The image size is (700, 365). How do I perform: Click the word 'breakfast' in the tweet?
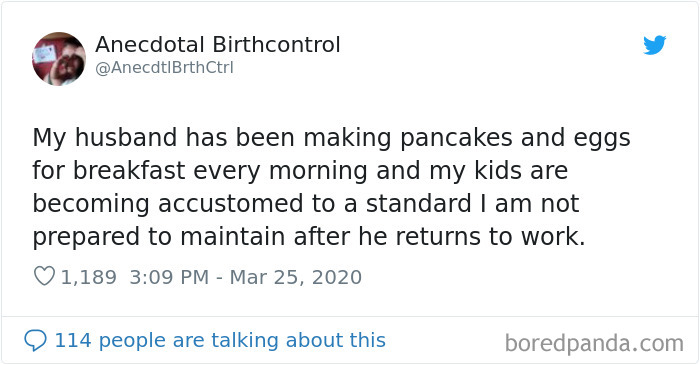coord(129,170)
